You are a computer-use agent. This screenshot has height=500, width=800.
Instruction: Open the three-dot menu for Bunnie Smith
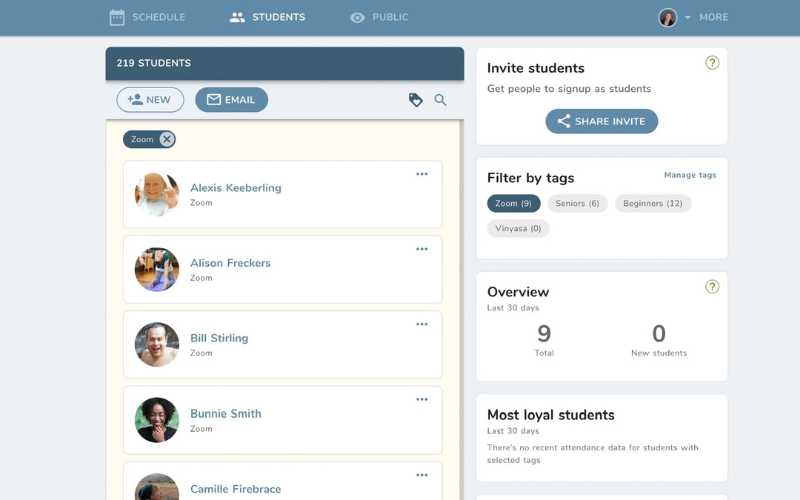click(x=422, y=400)
